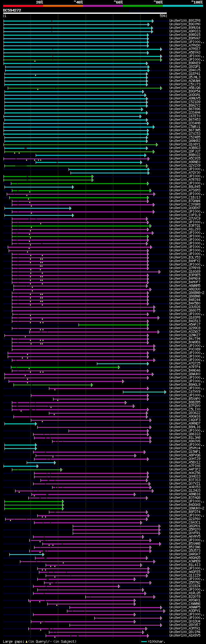
Task: Click the red ~20% identity legend bar
Action: point(23,6)
